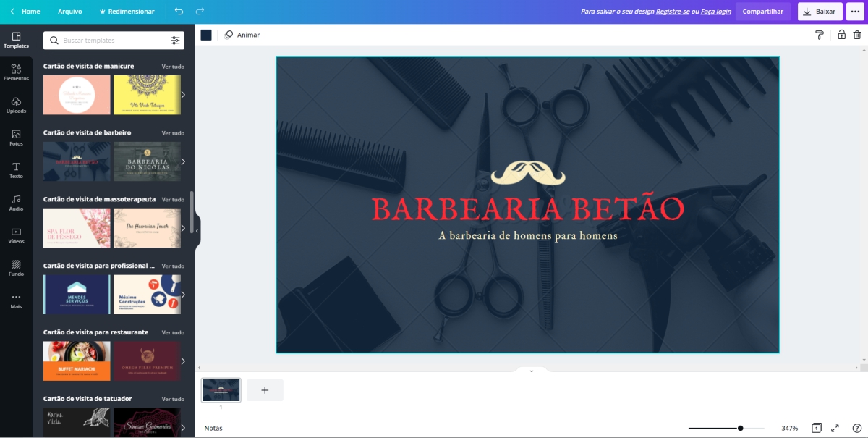This screenshot has width=868, height=438.
Task: Select the mustache graphic on canvas
Action: (528, 172)
